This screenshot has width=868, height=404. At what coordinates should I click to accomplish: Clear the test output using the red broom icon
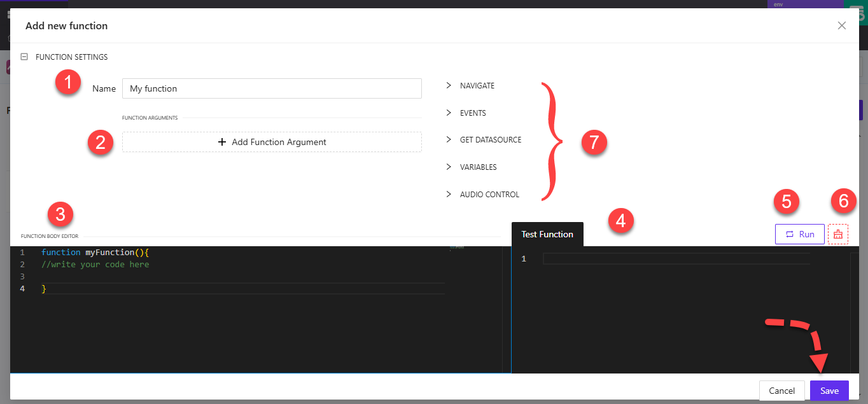838,233
